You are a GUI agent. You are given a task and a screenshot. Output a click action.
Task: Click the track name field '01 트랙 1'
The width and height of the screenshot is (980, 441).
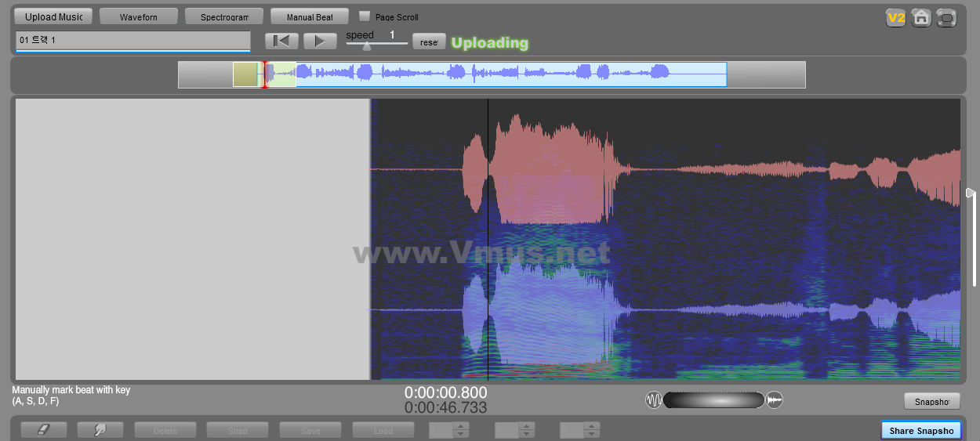(x=132, y=41)
